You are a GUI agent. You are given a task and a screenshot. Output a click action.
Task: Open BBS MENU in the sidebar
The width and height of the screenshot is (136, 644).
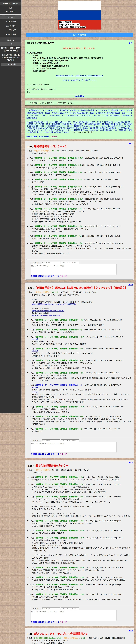tap(11, 11)
